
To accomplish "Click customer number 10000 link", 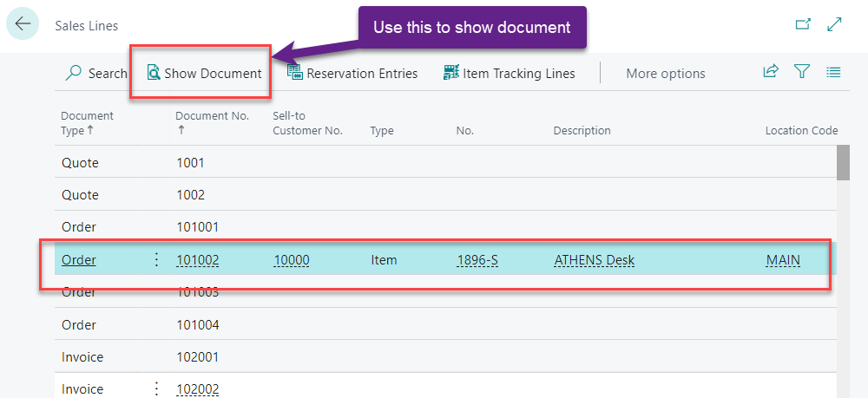I will click(x=292, y=260).
